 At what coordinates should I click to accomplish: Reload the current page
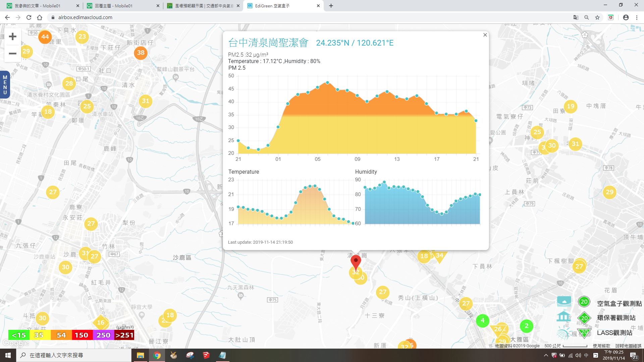pos(29,17)
